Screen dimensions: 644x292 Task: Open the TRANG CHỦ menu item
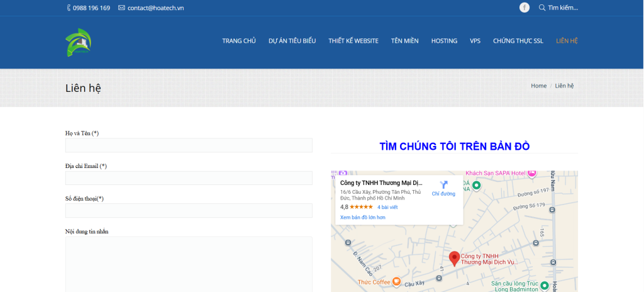(x=239, y=41)
